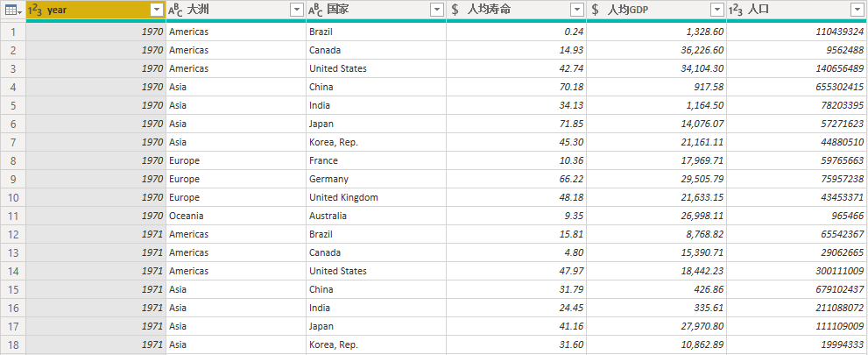Expand the 大洲 column filter dropdown
This screenshot has width=868, height=355.
point(296,10)
